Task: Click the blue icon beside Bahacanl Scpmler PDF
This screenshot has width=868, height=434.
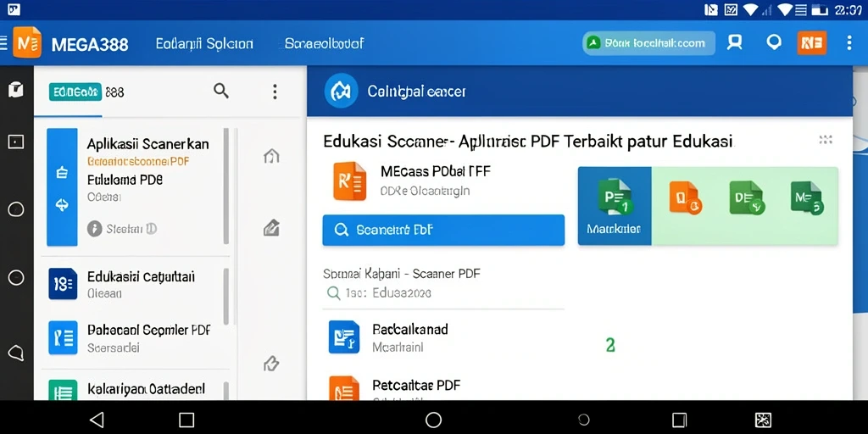Action: [x=63, y=337]
